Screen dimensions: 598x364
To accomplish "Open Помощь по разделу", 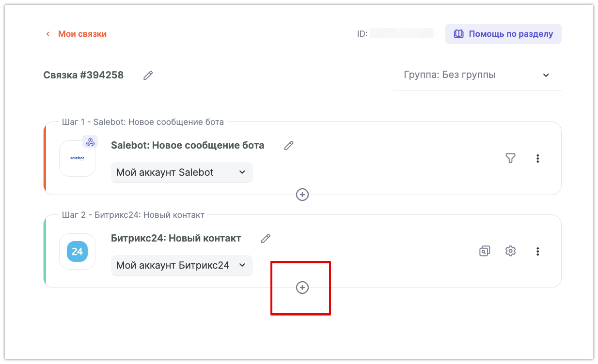I will 503,34.
